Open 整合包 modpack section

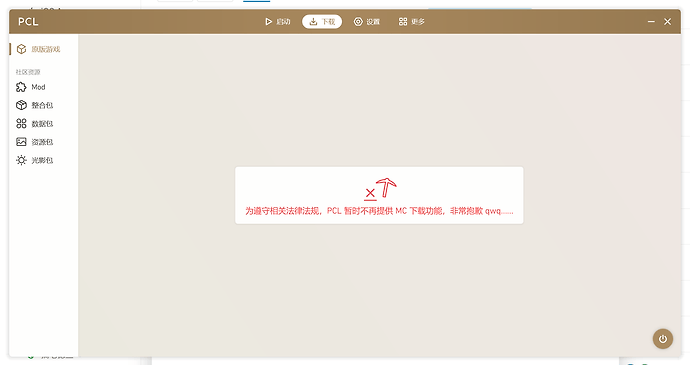point(44,105)
